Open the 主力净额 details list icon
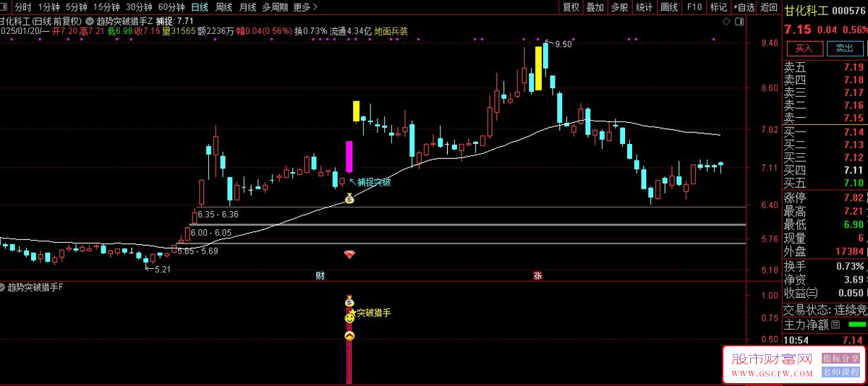Image resolution: width=868 pixels, height=386 pixels. [835, 325]
